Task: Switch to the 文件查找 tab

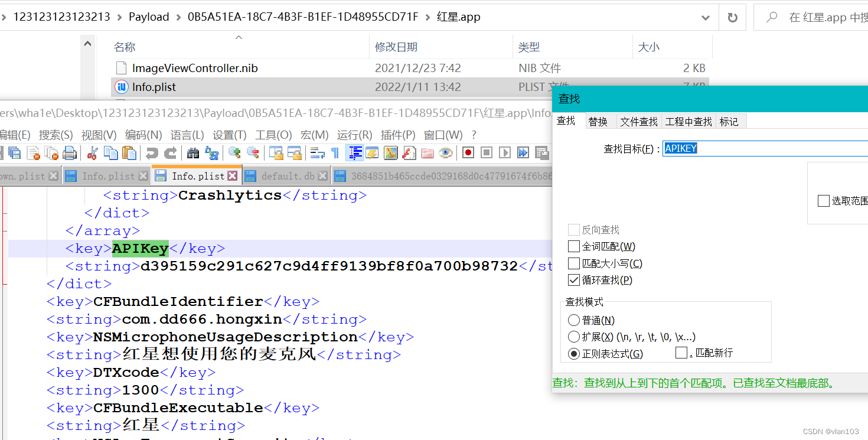Action: coord(639,121)
